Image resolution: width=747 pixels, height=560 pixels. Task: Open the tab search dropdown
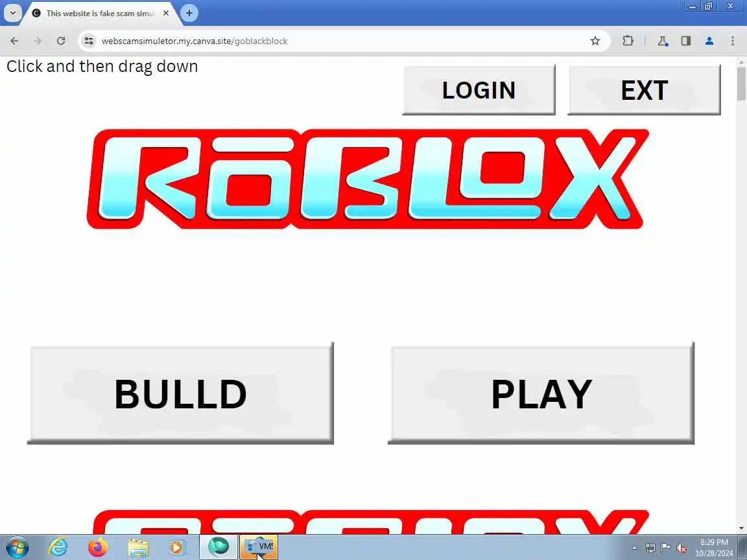pyautogui.click(x=13, y=13)
